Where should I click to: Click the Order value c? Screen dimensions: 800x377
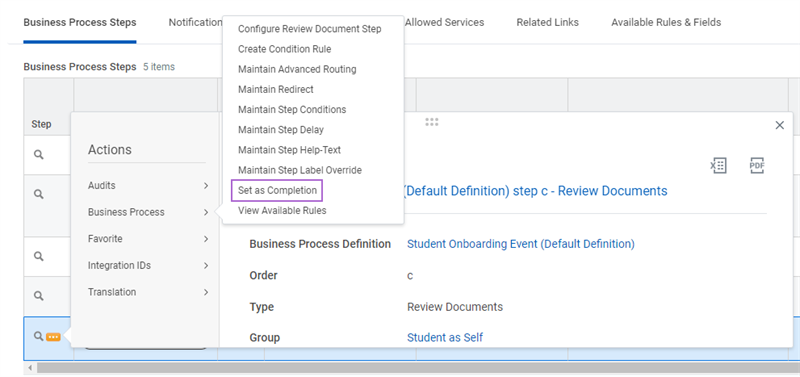(410, 275)
